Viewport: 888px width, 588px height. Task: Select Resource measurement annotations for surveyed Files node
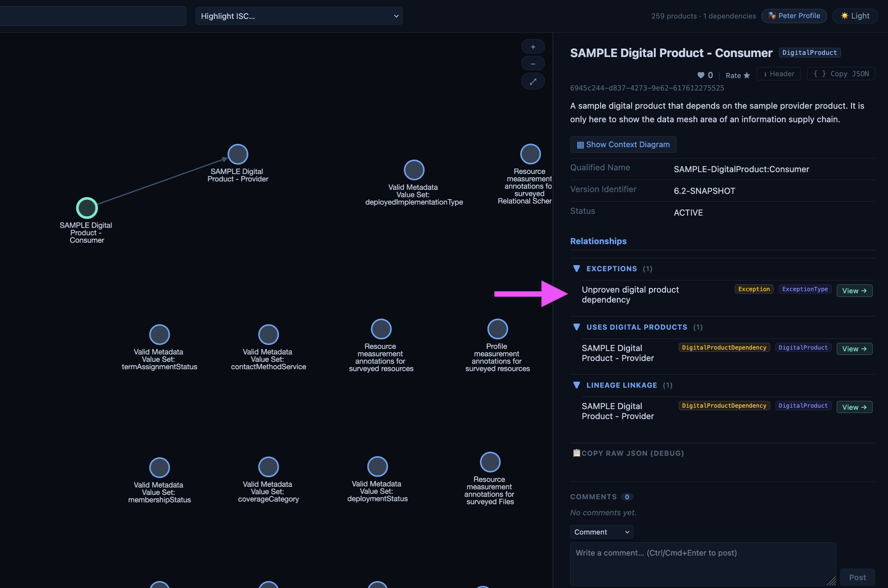click(x=490, y=462)
